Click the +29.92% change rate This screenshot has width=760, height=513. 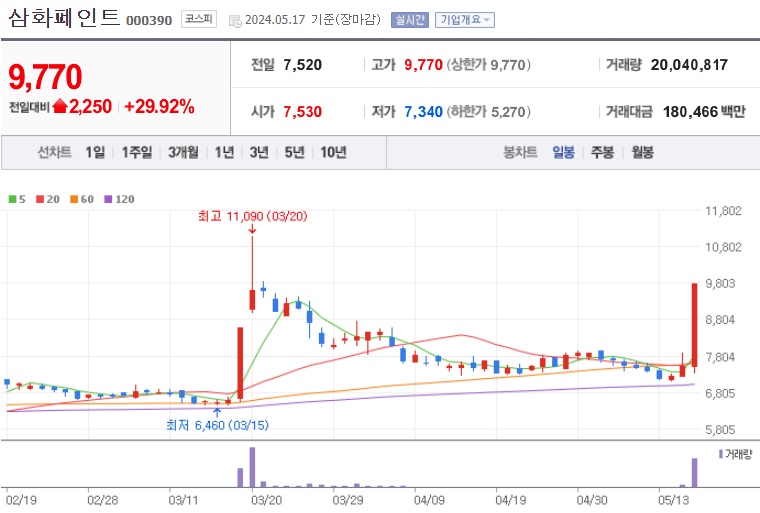tap(159, 106)
